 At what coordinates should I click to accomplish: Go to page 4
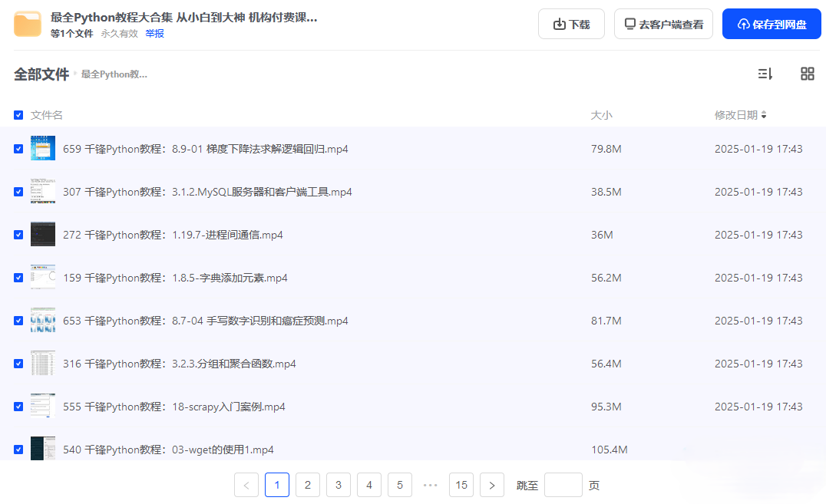tap(369, 485)
